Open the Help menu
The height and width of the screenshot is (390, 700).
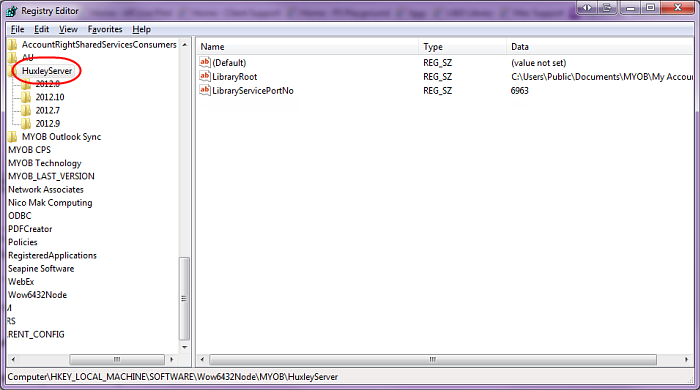142,29
